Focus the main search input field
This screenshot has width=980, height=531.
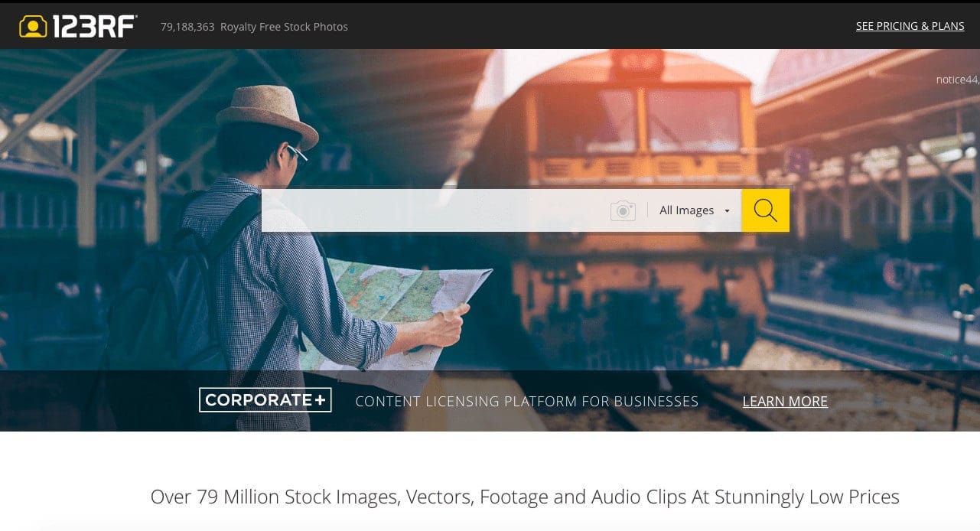(x=434, y=210)
